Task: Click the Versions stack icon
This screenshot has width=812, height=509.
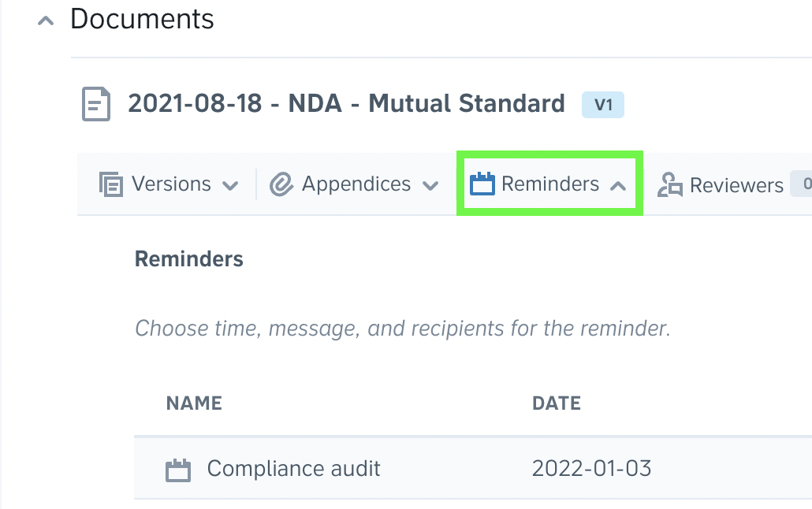Action: pos(111,184)
